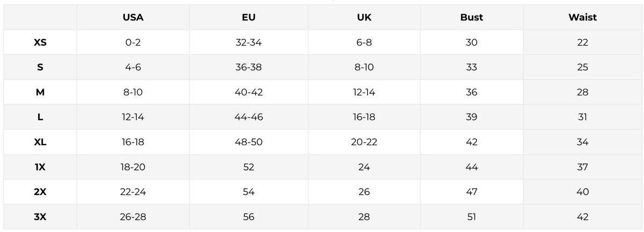Select the Waist column header
The width and height of the screenshot is (644, 232).
click(x=582, y=17)
